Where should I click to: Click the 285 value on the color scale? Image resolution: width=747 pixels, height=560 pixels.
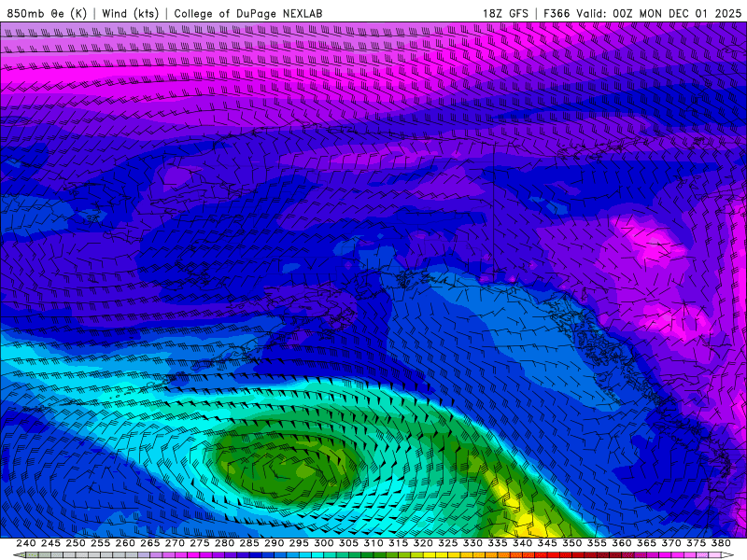tap(249, 543)
